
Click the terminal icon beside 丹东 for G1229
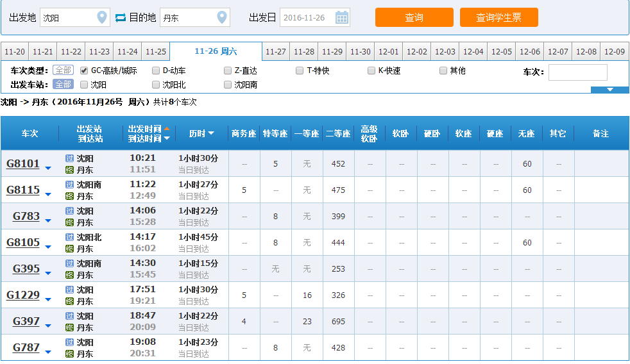coord(69,301)
